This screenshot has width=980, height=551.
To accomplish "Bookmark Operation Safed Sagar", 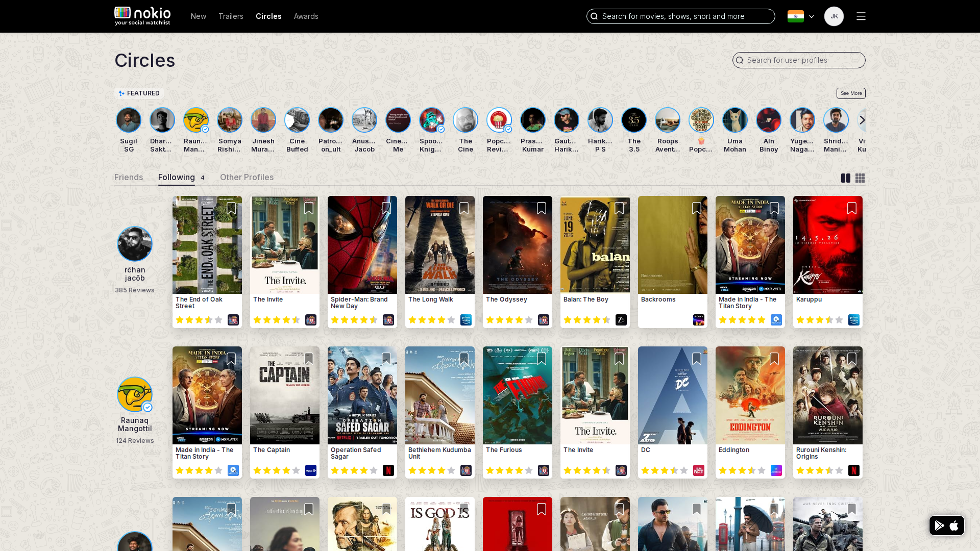I will [386, 359].
